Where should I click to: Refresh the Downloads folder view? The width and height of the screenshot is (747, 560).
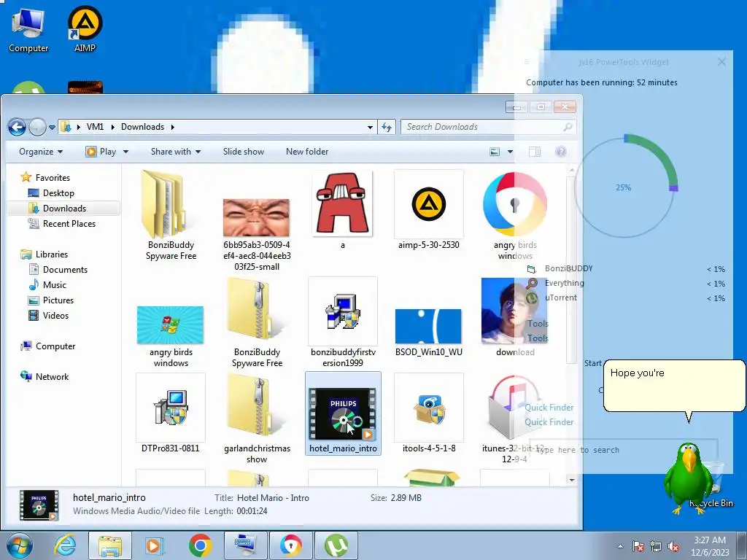(x=387, y=127)
